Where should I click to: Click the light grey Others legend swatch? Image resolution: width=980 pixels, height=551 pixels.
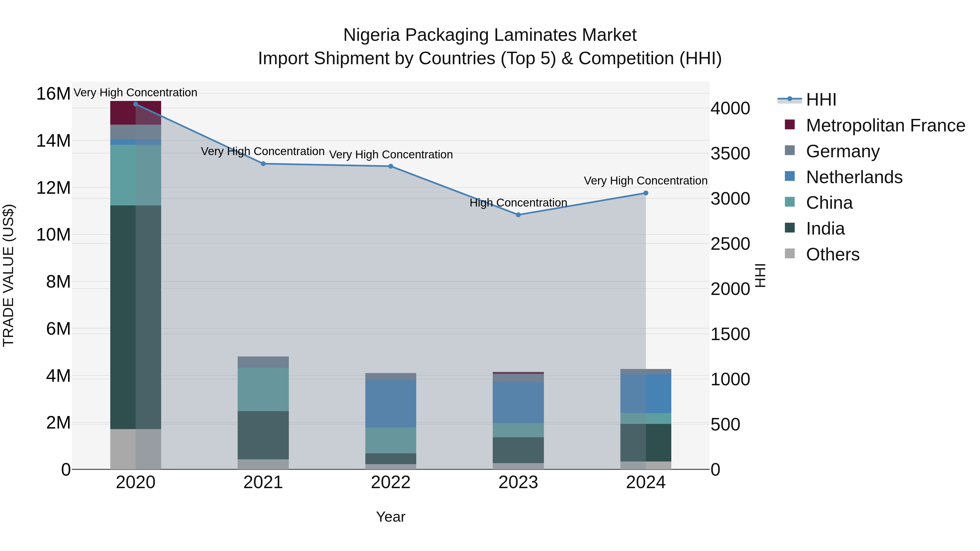pyautogui.click(x=790, y=254)
